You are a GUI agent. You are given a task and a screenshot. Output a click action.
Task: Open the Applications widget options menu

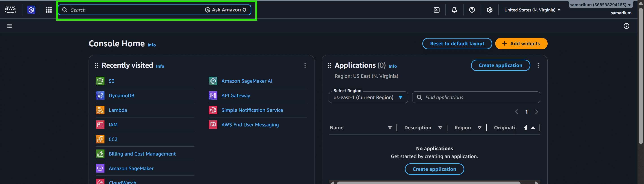click(x=538, y=65)
